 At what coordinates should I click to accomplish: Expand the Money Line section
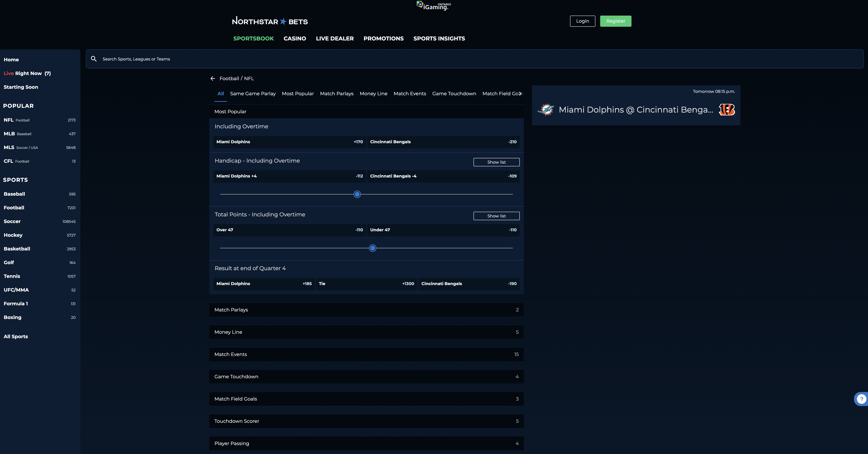pyautogui.click(x=366, y=332)
